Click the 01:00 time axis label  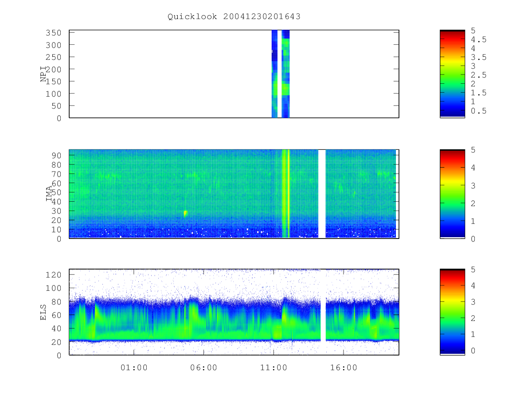(x=134, y=368)
